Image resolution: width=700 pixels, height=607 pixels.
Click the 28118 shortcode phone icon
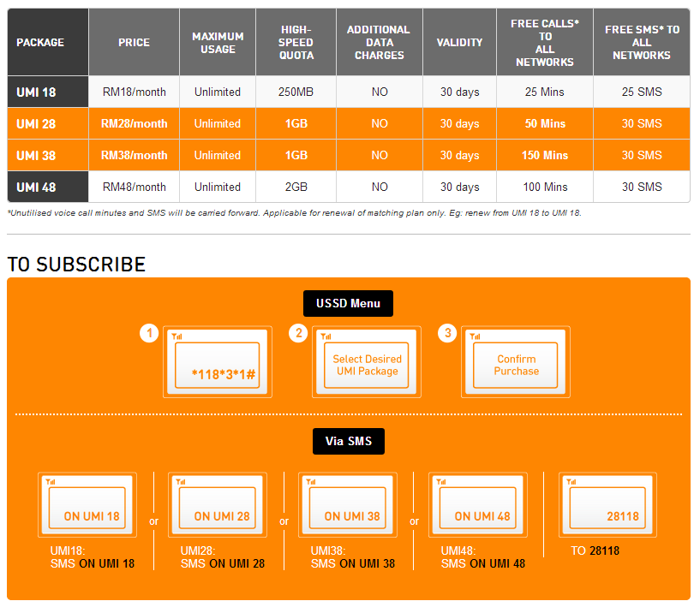tap(607, 504)
